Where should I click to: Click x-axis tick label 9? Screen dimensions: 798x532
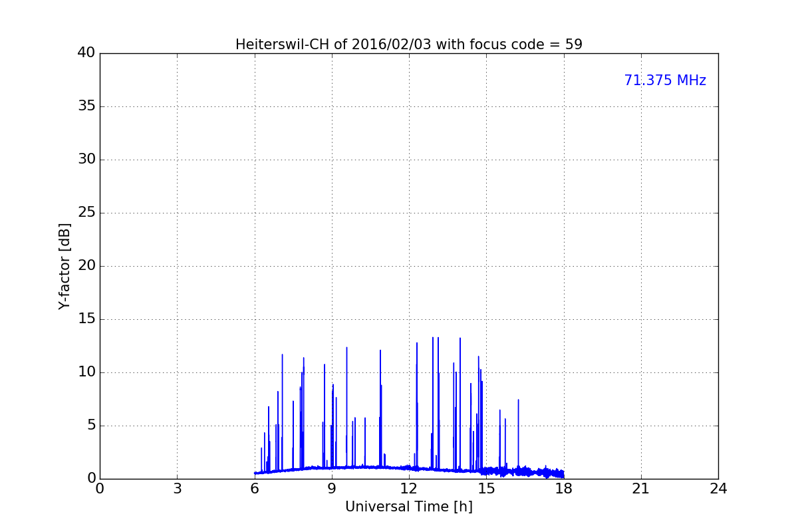(332, 489)
